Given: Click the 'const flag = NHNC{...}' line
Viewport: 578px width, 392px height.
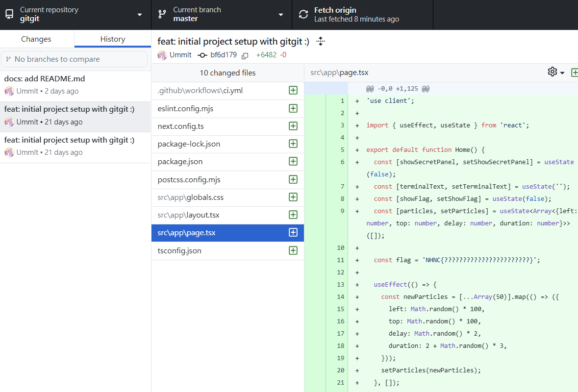Looking at the screenshot, I should point(457,260).
